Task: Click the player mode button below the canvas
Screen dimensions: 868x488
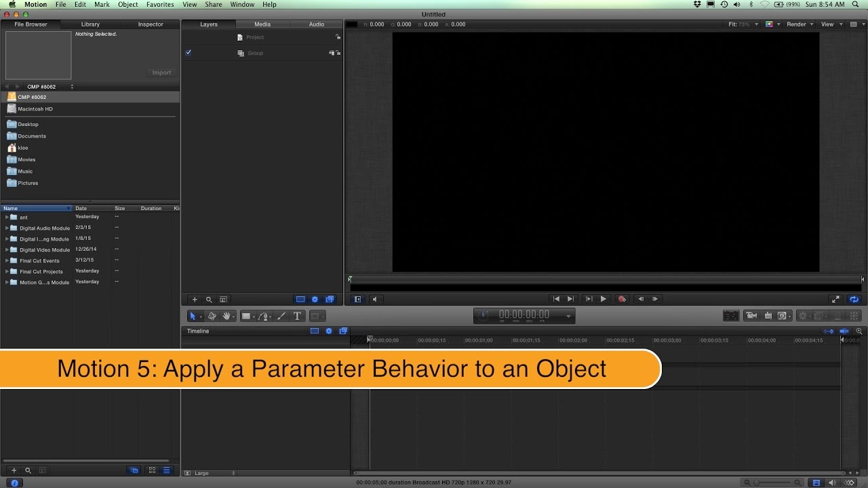Action: pos(358,299)
